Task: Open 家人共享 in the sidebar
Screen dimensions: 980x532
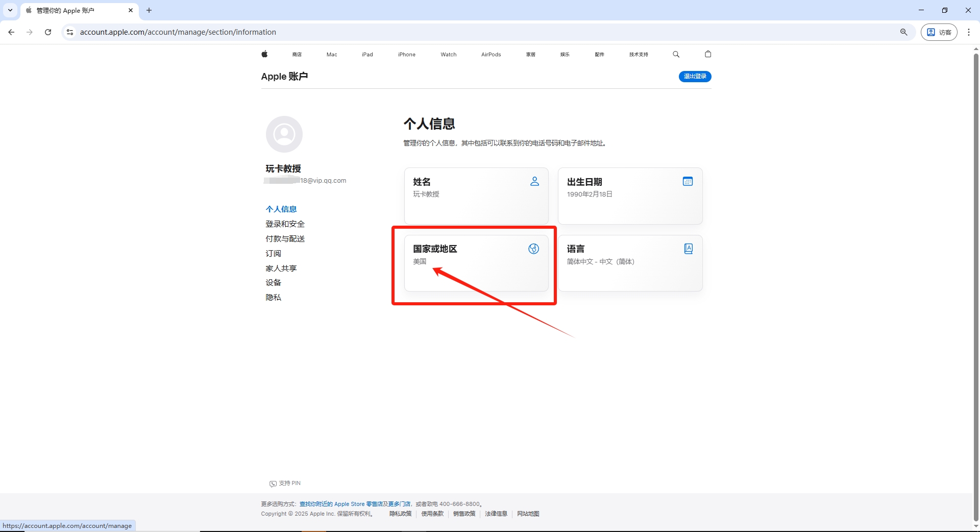Action: [281, 269]
